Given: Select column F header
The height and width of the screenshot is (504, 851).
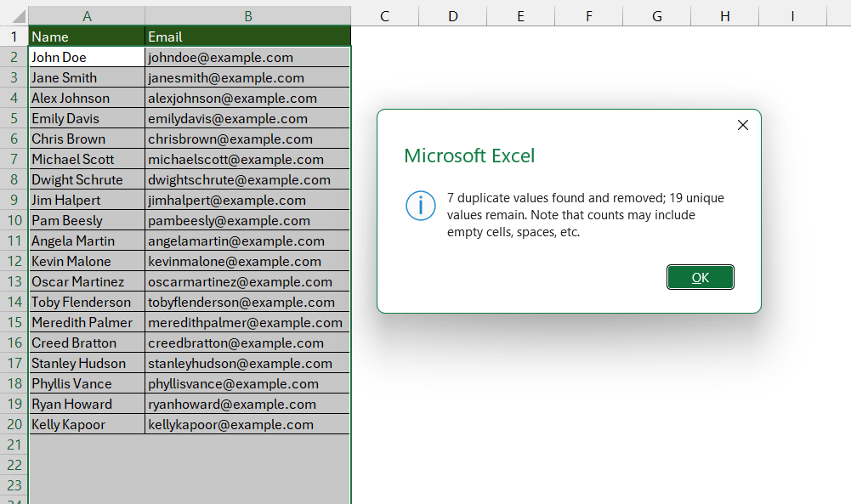Looking at the screenshot, I should [589, 16].
